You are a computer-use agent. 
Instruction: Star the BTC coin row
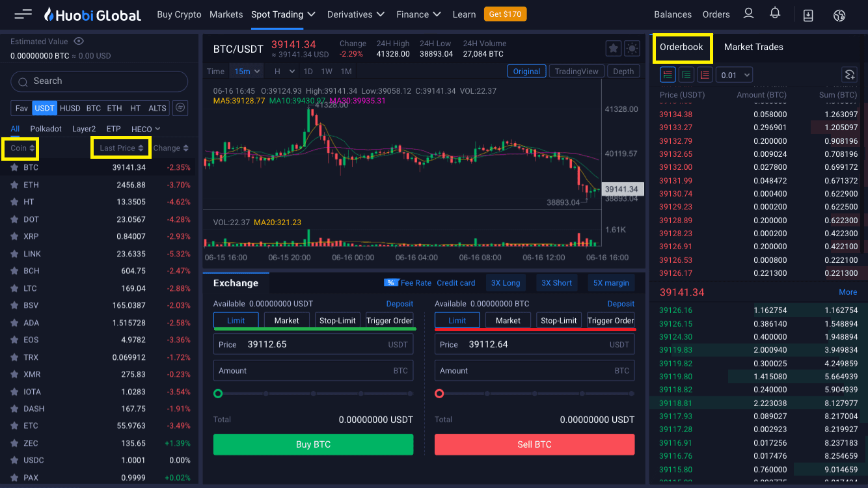(14, 167)
